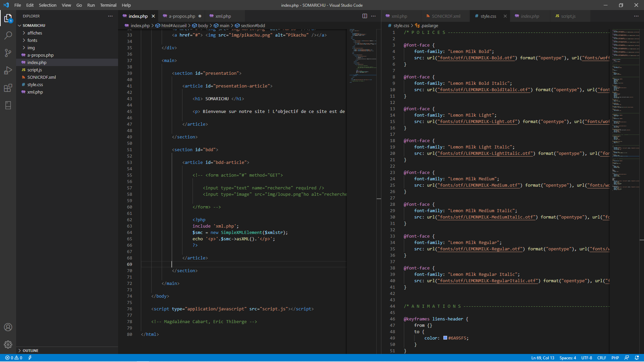
Task: Open Run and Debug view
Action: (8, 70)
